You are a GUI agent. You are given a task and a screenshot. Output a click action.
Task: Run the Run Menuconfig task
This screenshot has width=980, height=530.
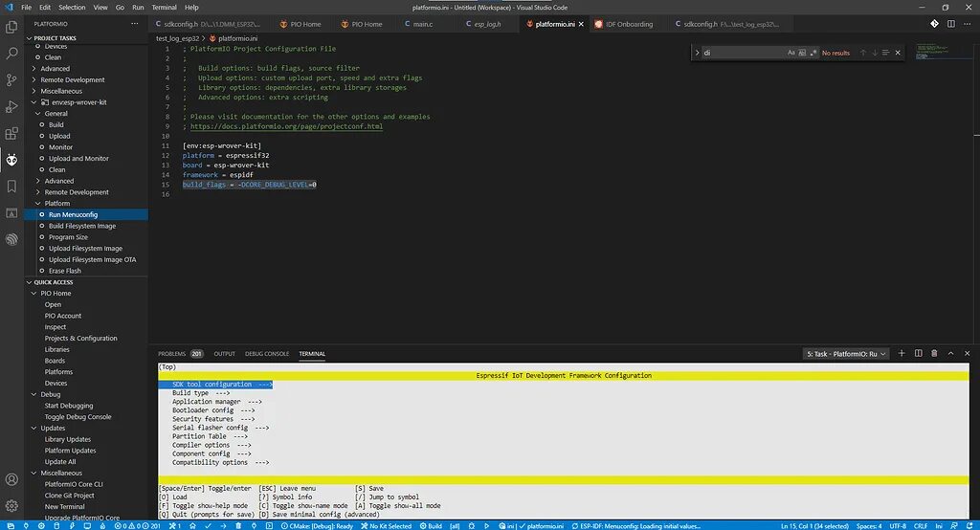73,214
